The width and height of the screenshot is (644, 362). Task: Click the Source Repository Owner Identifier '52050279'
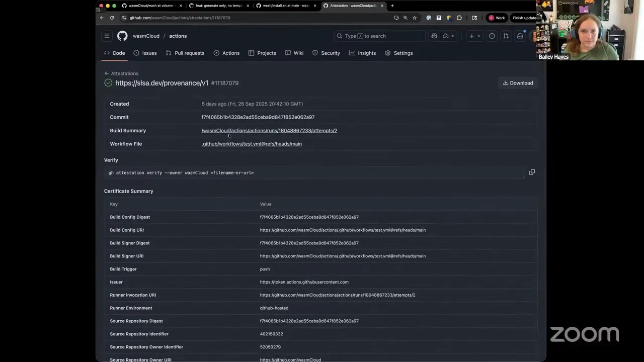[x=270, y=347]
